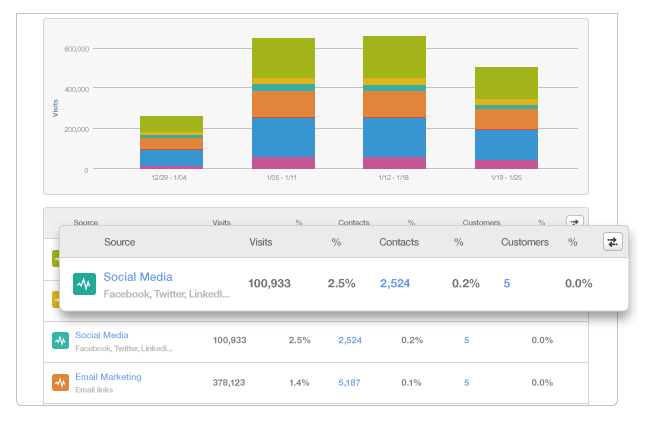This screenshot has width=650, height=422.
Task: Click the 'Email links' subtitle text
Action: click(94, 390)
